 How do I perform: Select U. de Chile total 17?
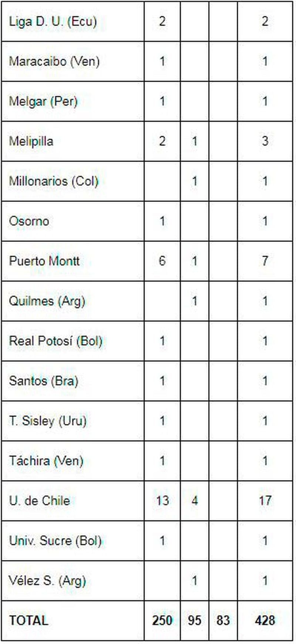coord(265,500)
